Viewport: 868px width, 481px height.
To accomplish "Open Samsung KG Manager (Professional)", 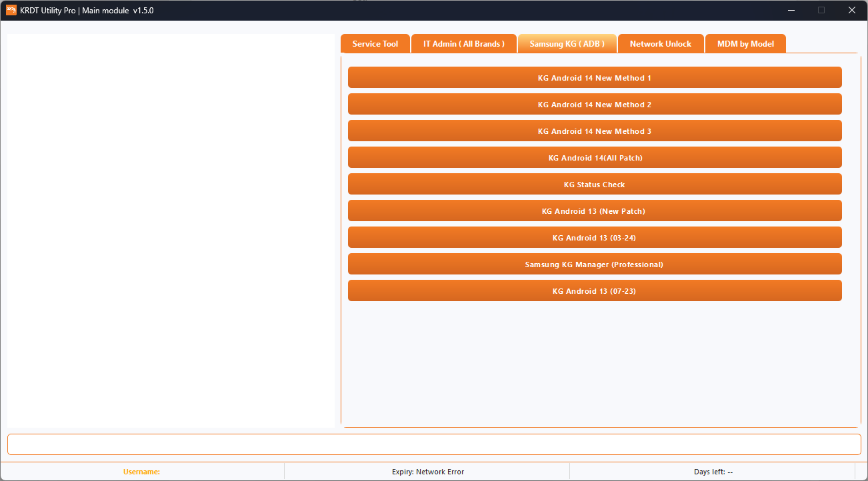I will tap(594, 264).
